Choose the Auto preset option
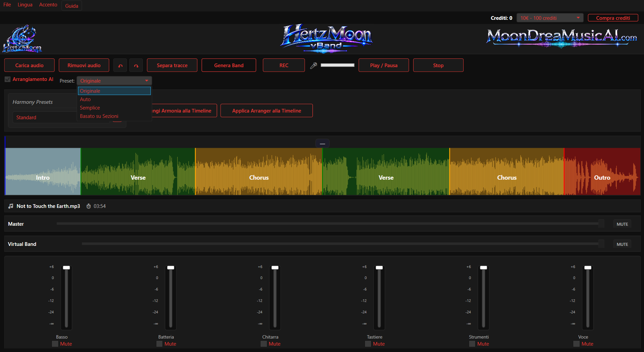644x352 pixels. 114,99
